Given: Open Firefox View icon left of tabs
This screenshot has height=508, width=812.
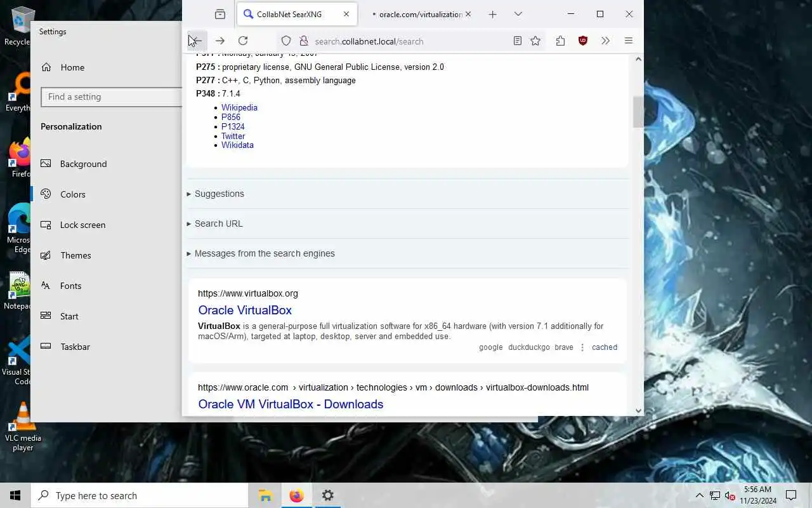Looking at the screenshot, I should pyautogui.click(x=220, y=14).
